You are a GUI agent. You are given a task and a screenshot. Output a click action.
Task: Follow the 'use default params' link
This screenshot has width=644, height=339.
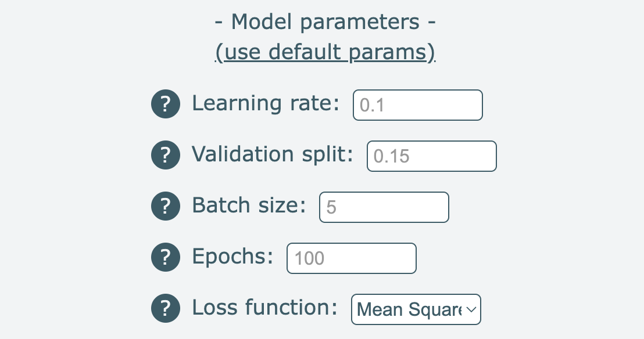tap(325, 52)
